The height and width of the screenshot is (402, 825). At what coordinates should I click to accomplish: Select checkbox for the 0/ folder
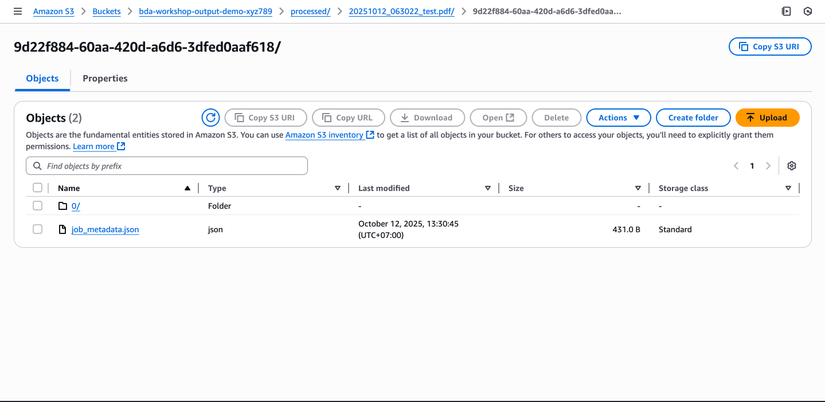tap(37, 206)
